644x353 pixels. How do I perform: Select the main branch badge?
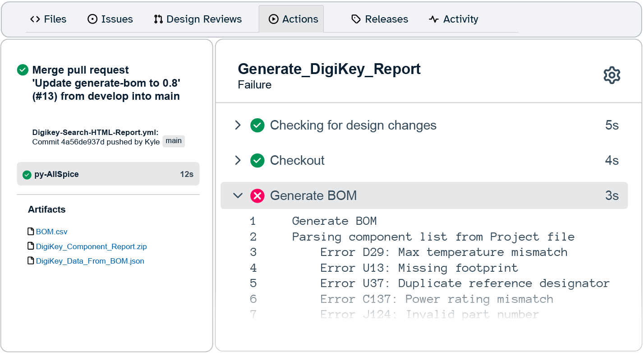174,141
